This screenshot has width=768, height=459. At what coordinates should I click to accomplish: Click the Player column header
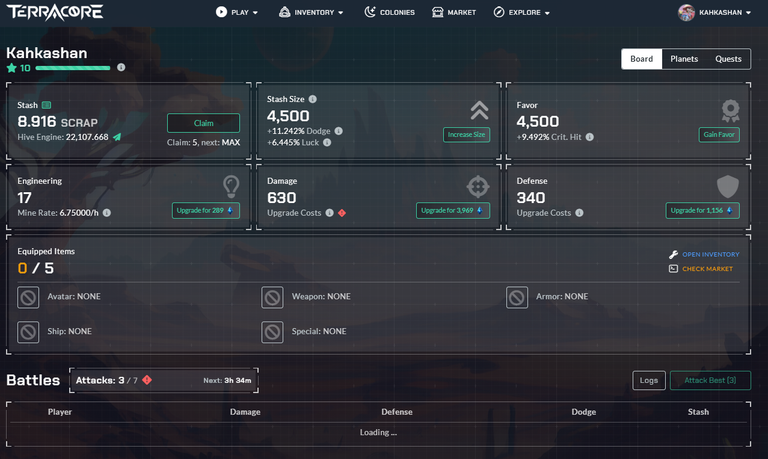60,412
